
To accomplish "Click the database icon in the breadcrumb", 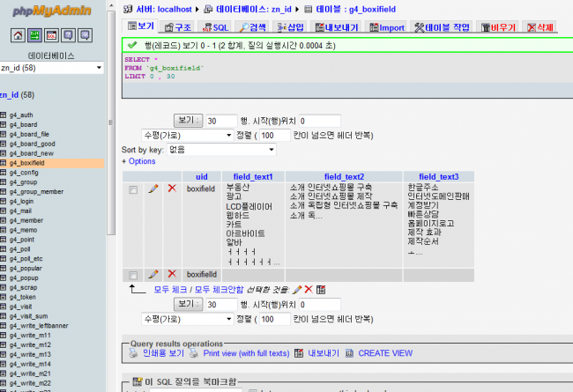I will pyautogui.click(x=208, y=9).
